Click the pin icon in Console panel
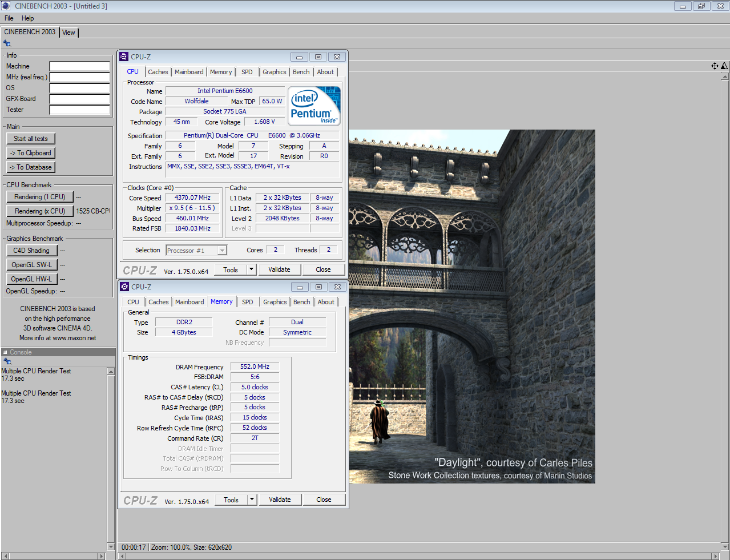 pyautogui.click(x=7, y=361)
